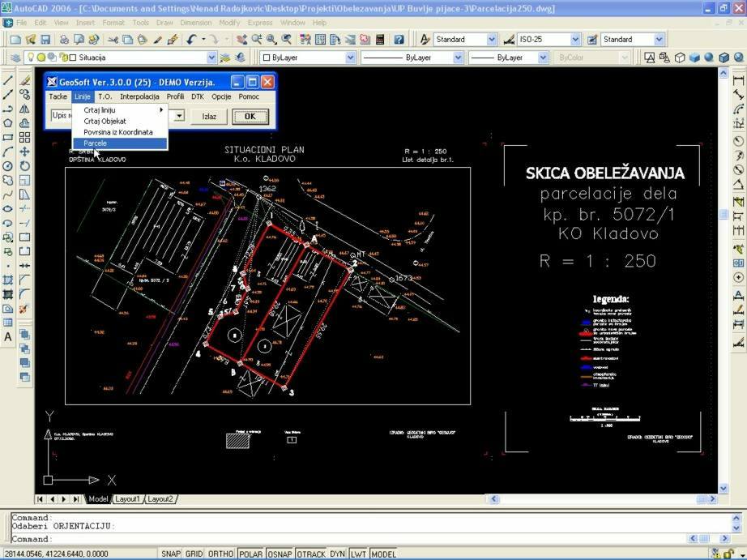
Task: Open the lineweight ByLayer dropdown
Action: tap(543, 58)
